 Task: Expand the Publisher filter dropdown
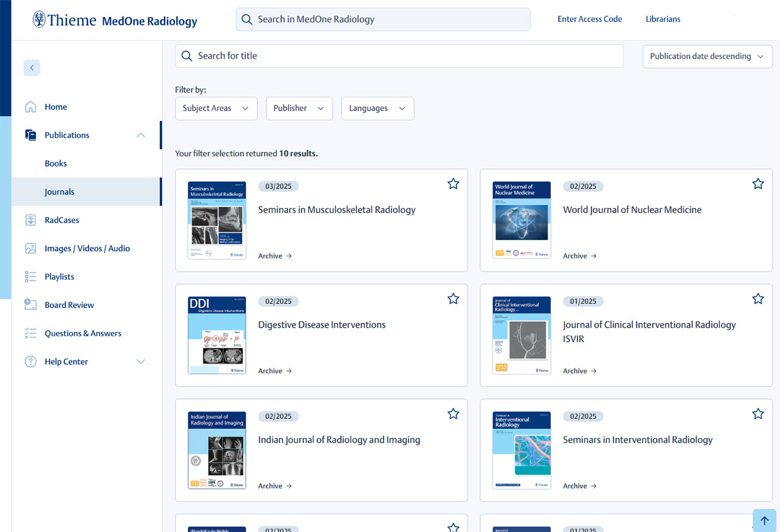pos(299,108)
